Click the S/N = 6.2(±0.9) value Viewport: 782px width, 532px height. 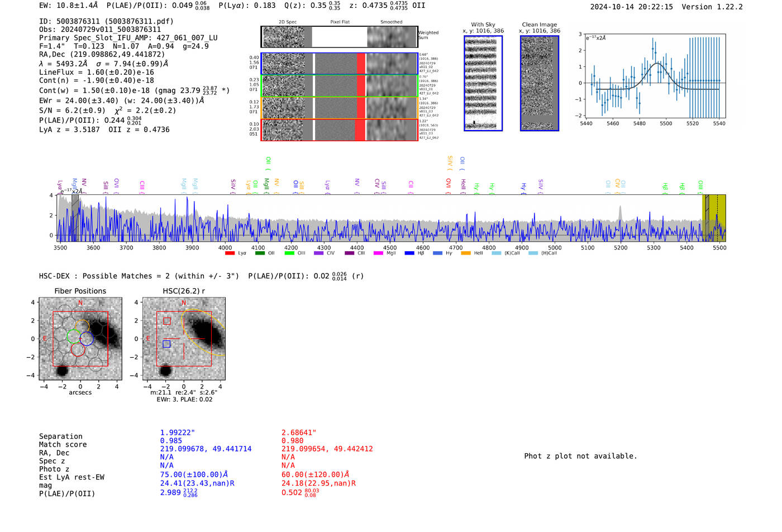[72, 111]
